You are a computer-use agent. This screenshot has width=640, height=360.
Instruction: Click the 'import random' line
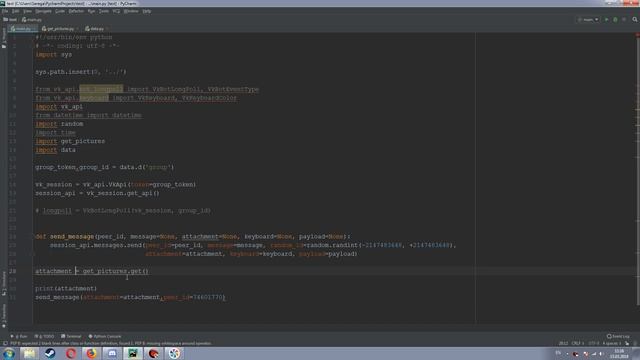pos(59,124)
